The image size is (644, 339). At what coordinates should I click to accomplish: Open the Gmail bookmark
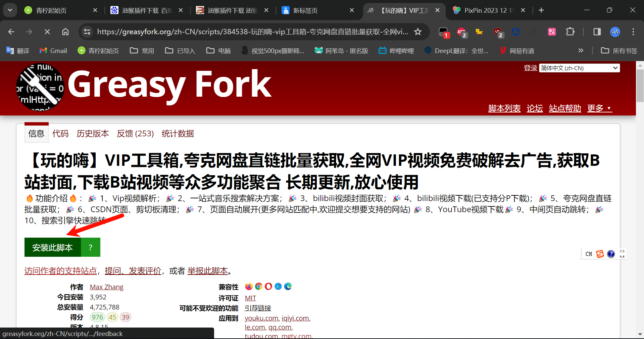tap(53, 51)
